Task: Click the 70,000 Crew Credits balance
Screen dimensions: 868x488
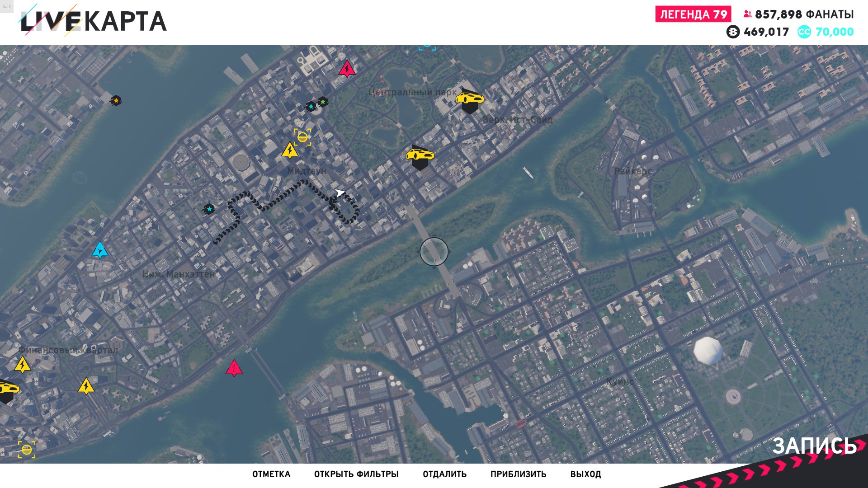Action: [835, 32]
